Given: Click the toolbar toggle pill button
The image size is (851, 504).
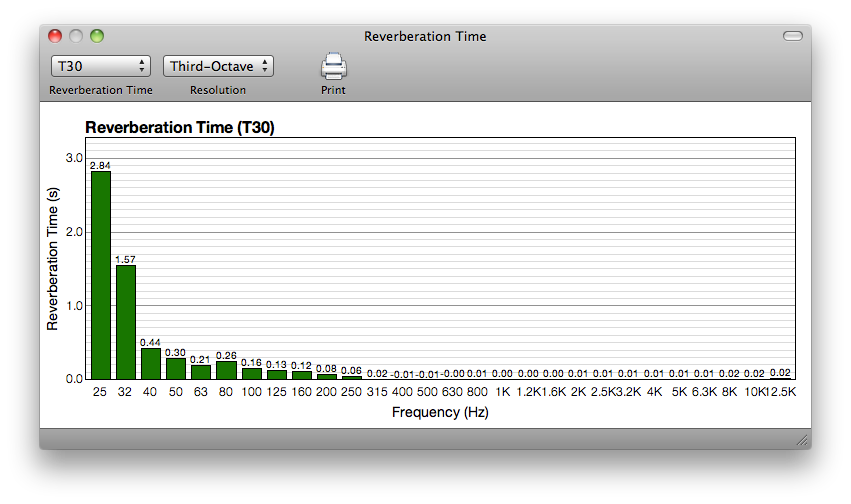Looking at the screenshot, I should coord(792,36).
